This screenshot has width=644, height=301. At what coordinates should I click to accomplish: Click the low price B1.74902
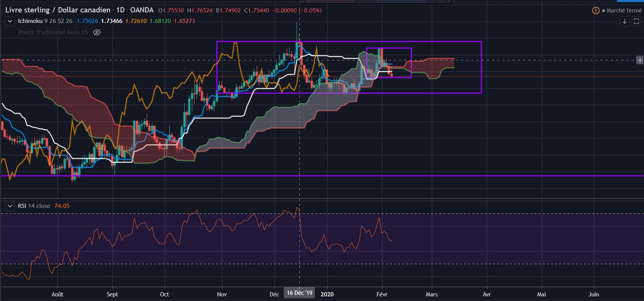point(228,11)
